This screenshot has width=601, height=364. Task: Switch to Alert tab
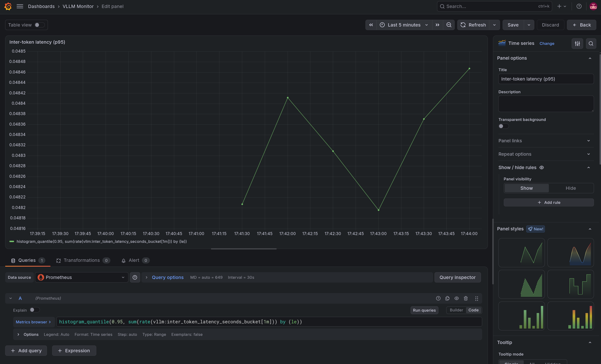pos(135,260)
